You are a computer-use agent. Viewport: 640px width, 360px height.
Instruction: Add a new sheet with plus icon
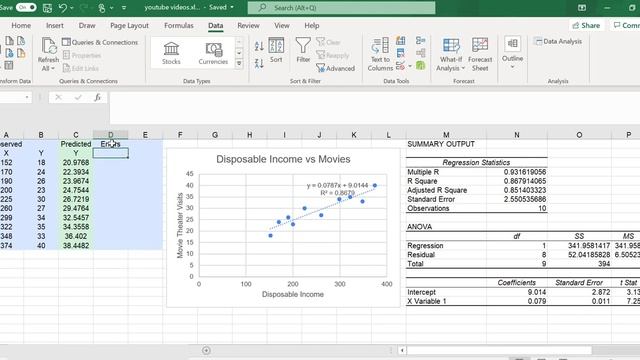(206, 350)
